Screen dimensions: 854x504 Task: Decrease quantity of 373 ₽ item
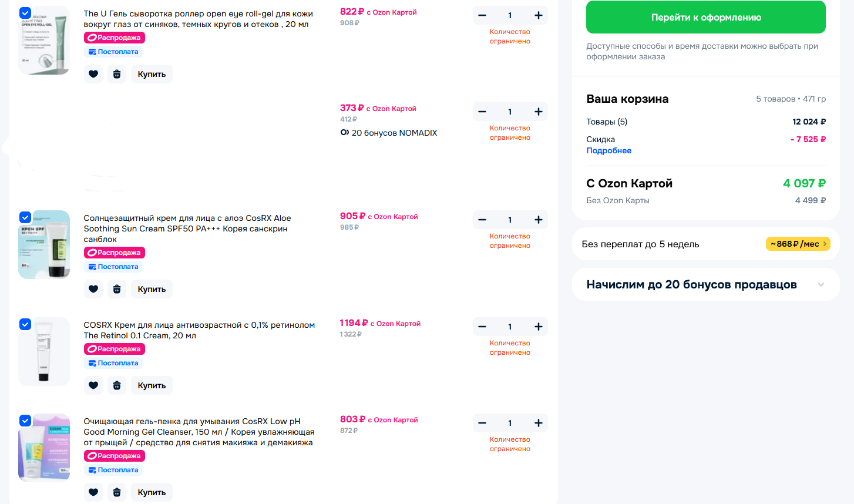point(482,112)
